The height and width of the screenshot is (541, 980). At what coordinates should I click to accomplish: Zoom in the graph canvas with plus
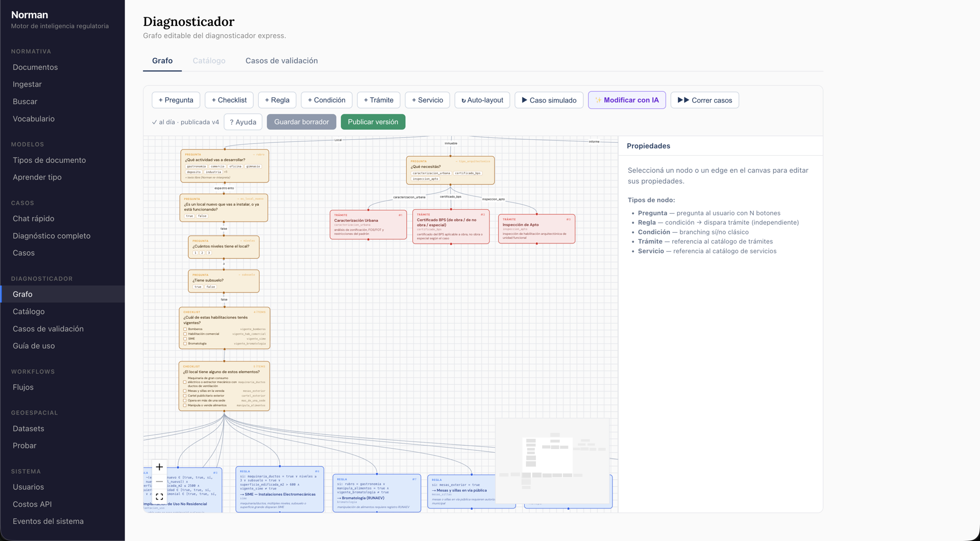159,467
